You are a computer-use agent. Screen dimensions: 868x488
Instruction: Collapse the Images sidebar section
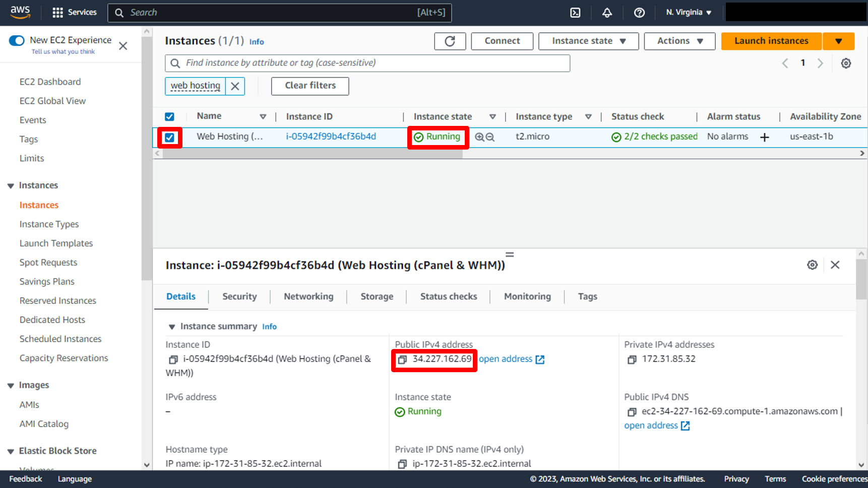(x=11, y=386)
